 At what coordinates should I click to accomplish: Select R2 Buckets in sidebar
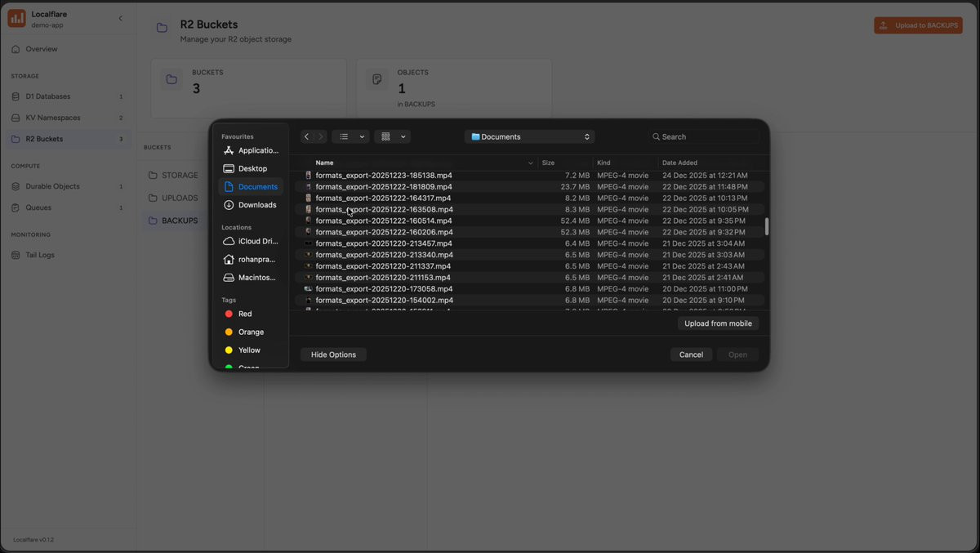[69, 139]
